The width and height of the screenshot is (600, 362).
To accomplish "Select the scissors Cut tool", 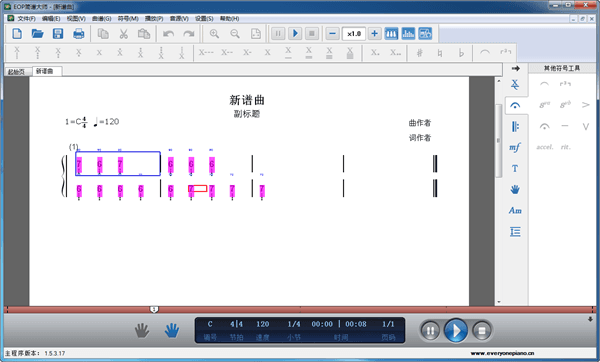I will click(123, 34).
